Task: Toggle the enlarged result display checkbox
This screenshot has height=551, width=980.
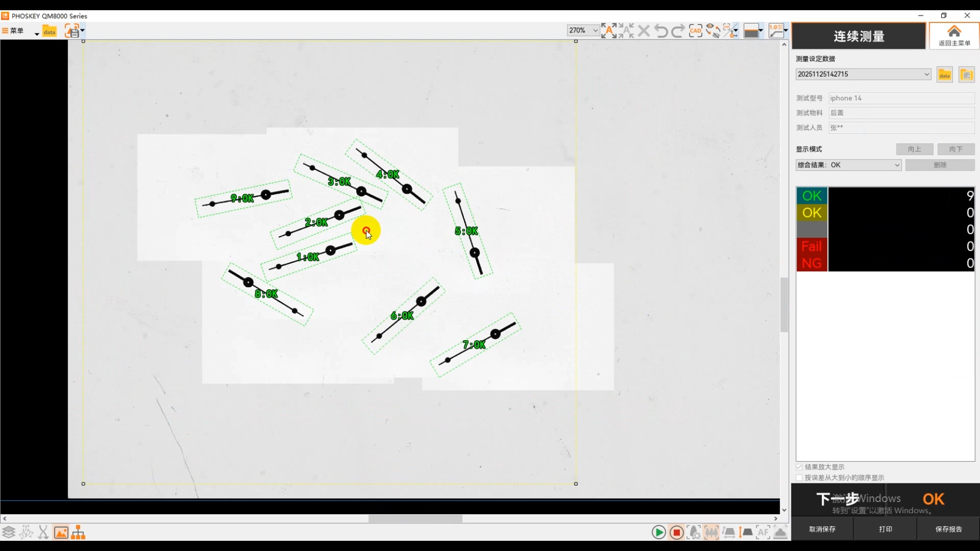Action: [799, 467]
